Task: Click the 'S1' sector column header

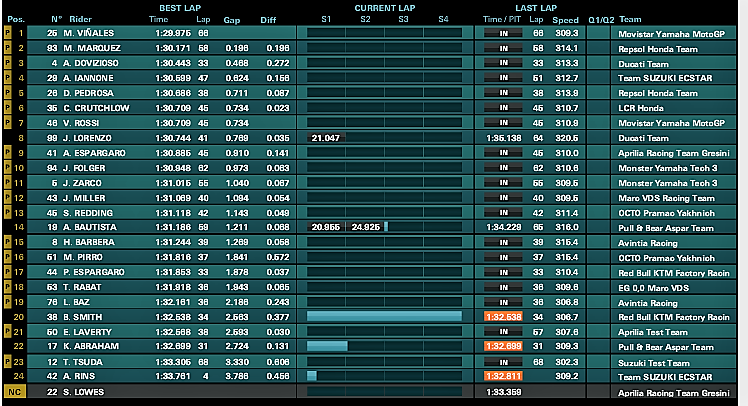Action: (x=326, y=19)
